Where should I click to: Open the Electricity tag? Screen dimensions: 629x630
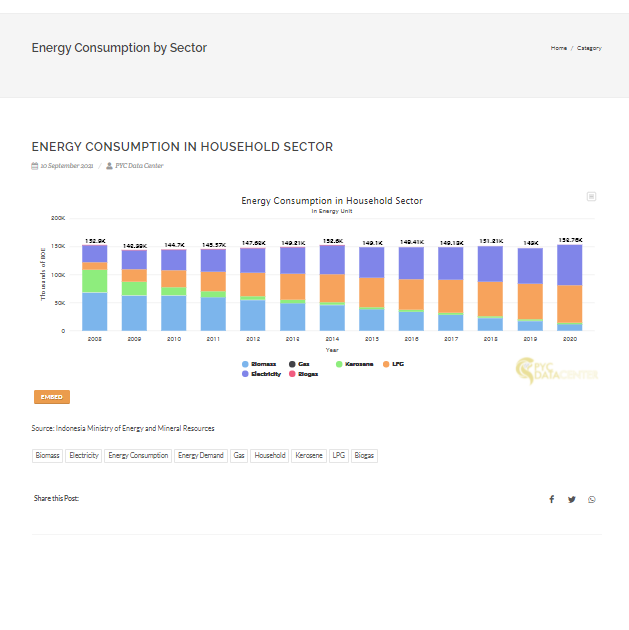[84, 456]
